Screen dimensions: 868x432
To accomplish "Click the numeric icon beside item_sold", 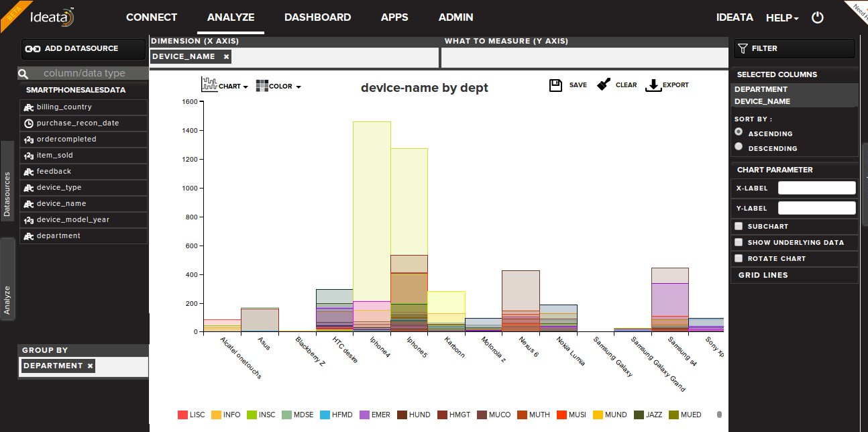I will (28, 156).
